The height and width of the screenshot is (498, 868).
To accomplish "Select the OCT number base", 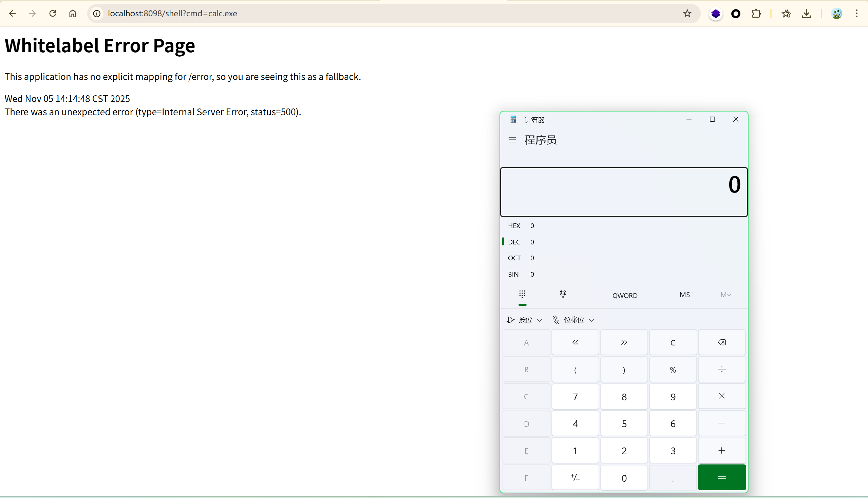I will (514, 258).
